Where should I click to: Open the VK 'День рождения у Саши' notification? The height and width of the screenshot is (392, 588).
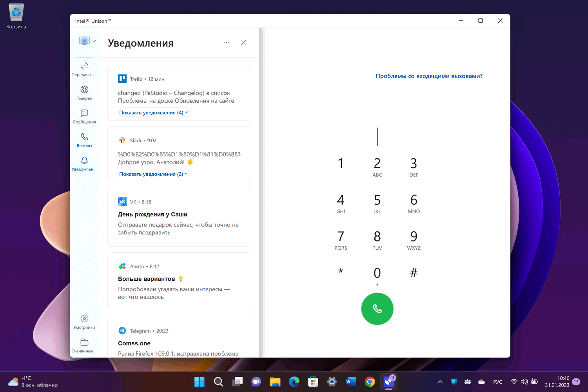tap(179, 217)
